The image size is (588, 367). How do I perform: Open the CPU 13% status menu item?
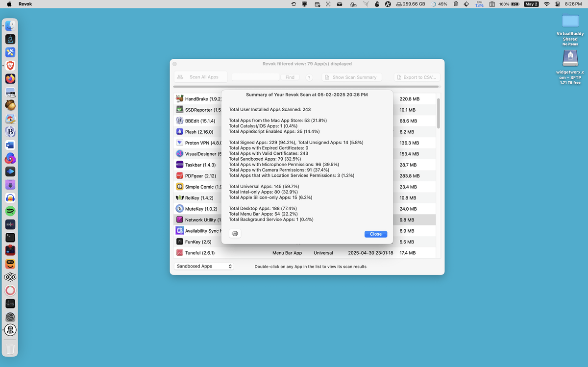click(479, 4)
